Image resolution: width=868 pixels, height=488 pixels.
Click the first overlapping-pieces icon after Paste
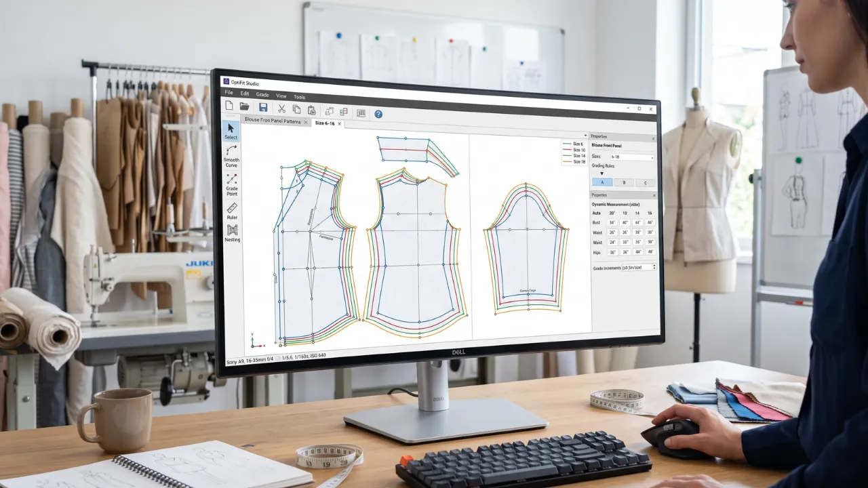point(330,111)
